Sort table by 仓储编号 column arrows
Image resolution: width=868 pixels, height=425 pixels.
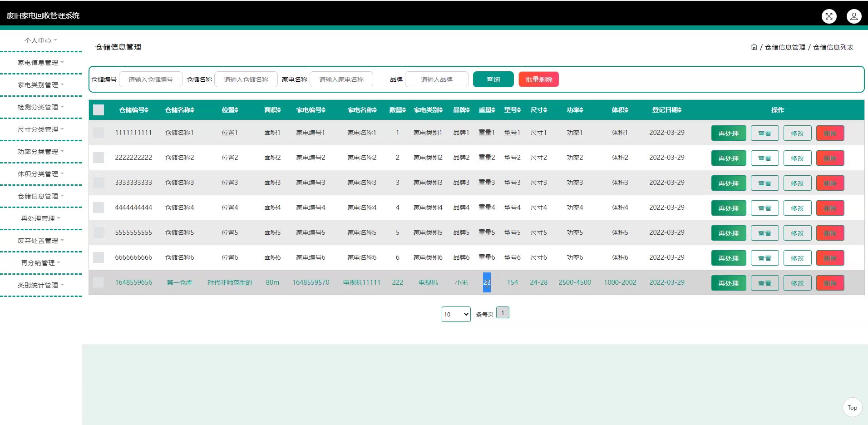(x=147, y=110)
